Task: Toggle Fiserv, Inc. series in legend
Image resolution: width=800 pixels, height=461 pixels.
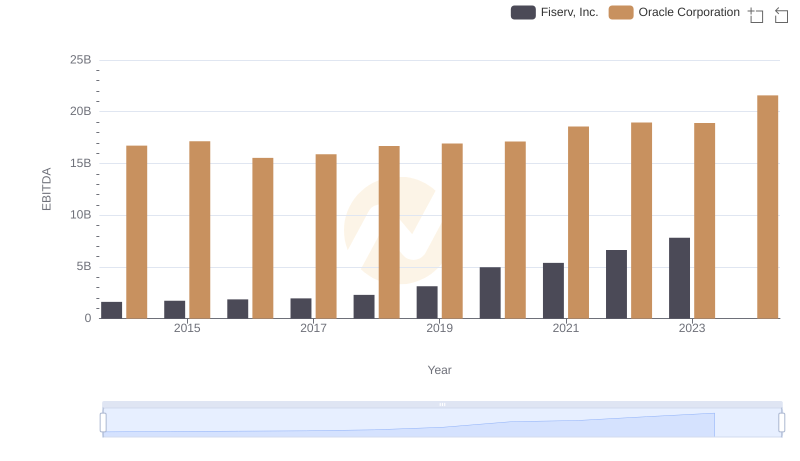Action: click(x=554, y=12)
